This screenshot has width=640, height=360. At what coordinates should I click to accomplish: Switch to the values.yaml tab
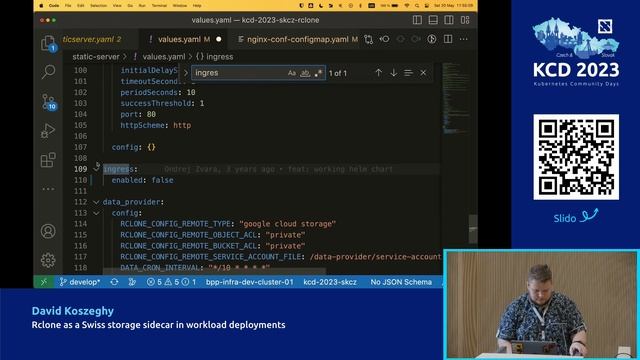184,39
